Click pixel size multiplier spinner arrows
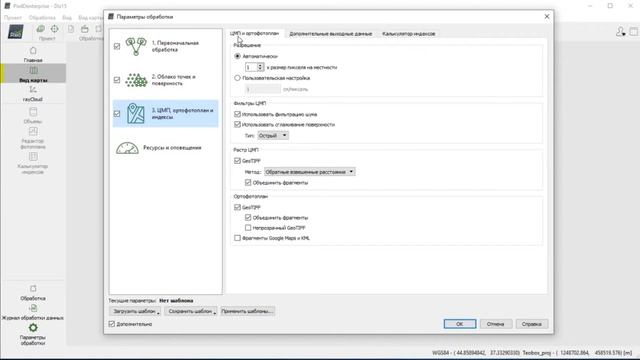The image size is (640, 360). pyautogui.click(x=260, y=67)
